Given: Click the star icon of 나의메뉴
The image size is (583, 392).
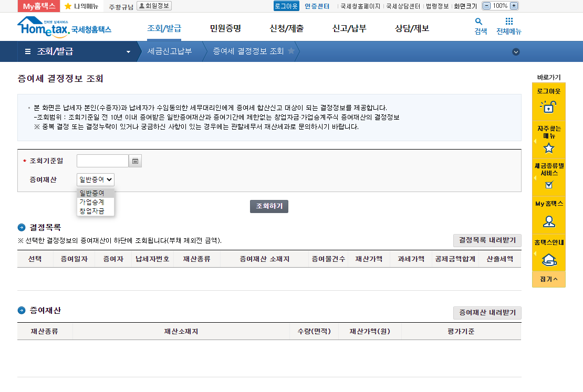Looking at the screenshot, I should click(68, 6).
